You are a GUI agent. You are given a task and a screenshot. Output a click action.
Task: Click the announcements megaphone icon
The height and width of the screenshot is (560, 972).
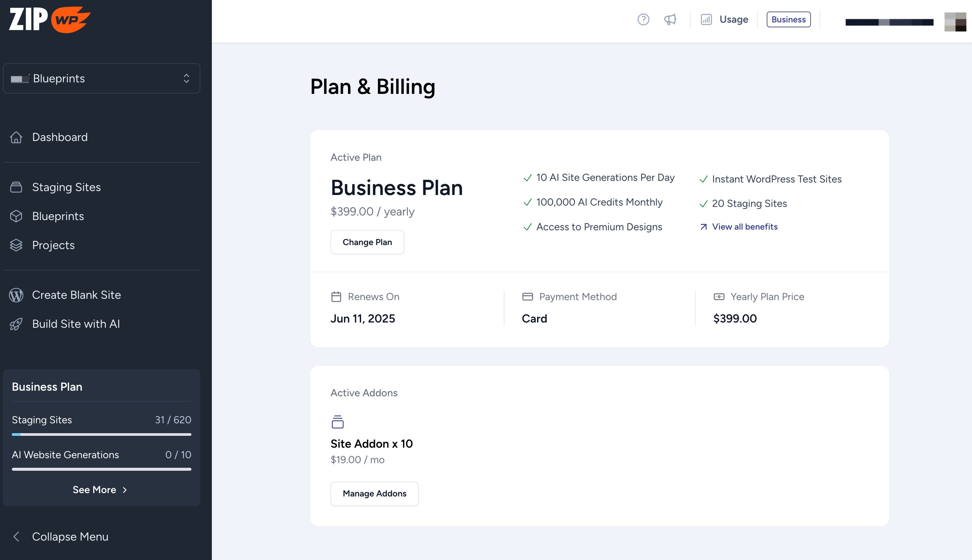(x=670, y=20)
